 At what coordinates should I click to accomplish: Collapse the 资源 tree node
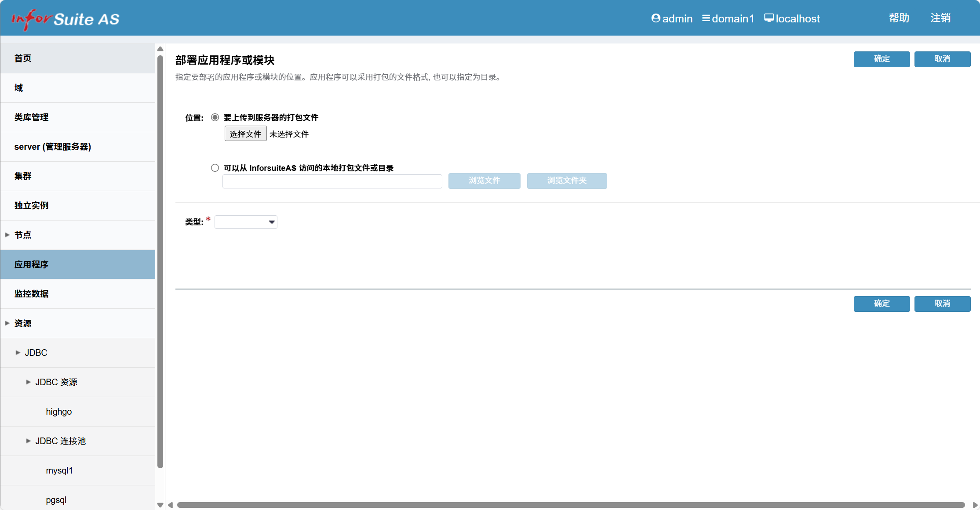coord(7,323)
